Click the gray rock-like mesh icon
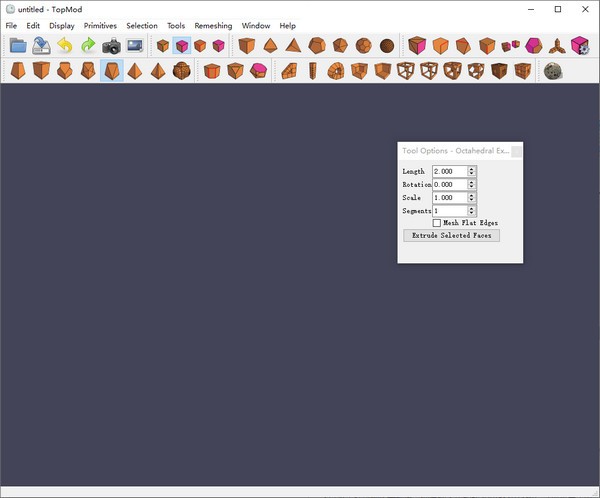 pyautogui.click(x=553, y=71)
